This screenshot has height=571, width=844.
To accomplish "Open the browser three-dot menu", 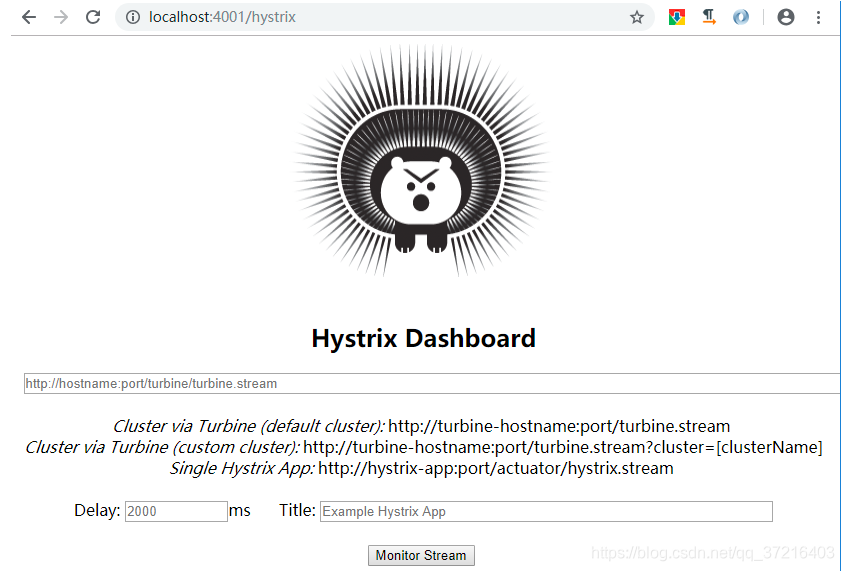I will pyautogui.click(x=818, y=17).
